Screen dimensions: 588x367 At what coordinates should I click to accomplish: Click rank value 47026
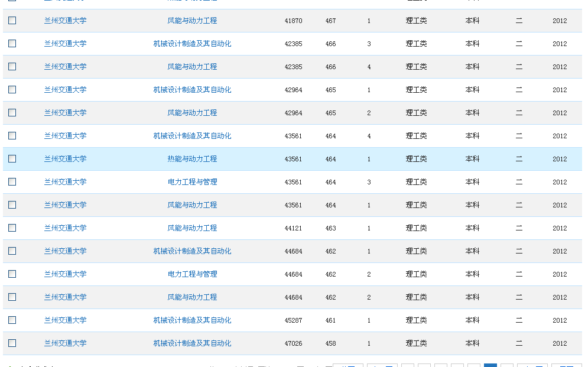[293, 343]
